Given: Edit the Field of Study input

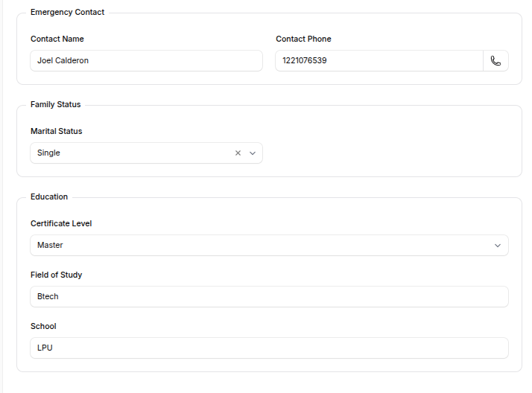Looking at the screenshot, I should 269,297.
